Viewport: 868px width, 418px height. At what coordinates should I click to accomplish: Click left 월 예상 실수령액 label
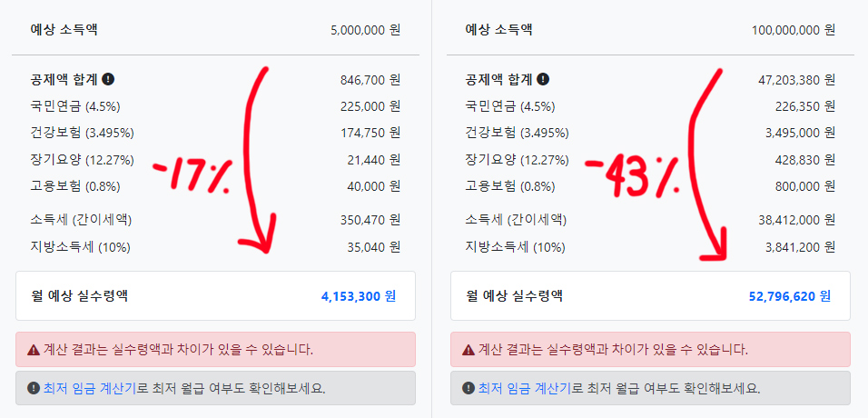pyautogui.click(x=80, y=296)
